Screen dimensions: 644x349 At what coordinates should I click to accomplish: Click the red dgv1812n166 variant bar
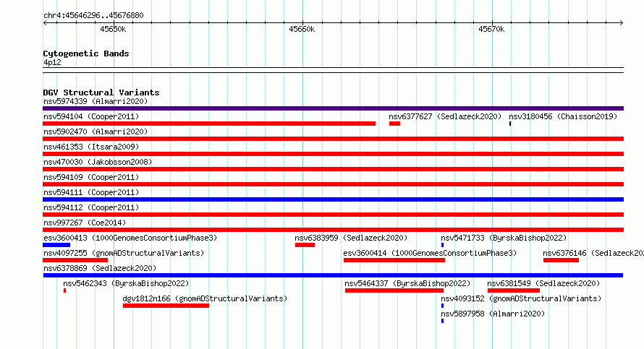(166, 306)
